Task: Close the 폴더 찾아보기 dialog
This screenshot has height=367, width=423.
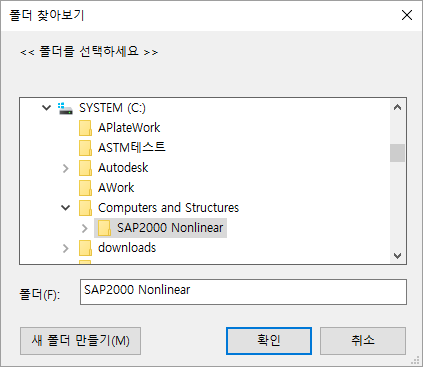Action: pyautogui.click(x=407, y=15)
